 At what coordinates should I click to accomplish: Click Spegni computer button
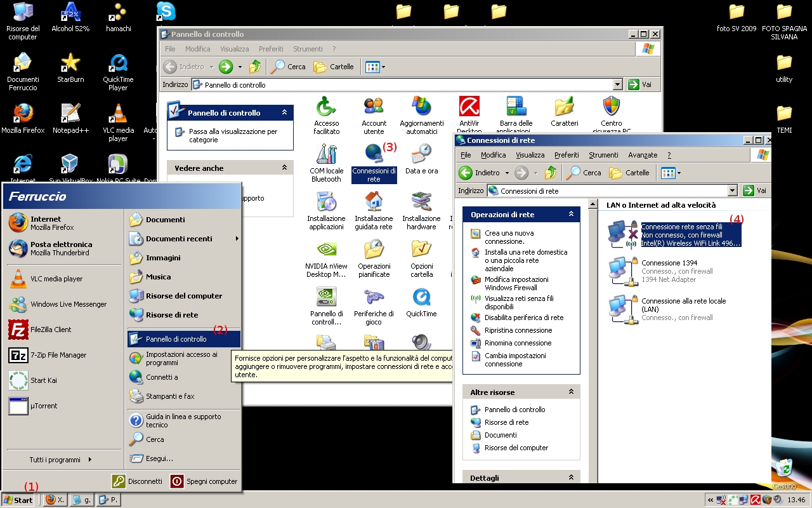point(204,481)
